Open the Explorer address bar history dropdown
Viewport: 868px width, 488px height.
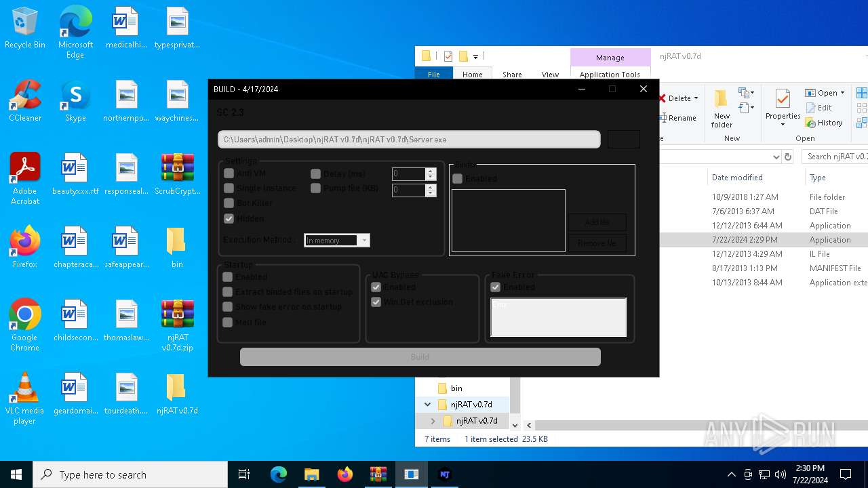pyautogui.click(x=776, y=157)
